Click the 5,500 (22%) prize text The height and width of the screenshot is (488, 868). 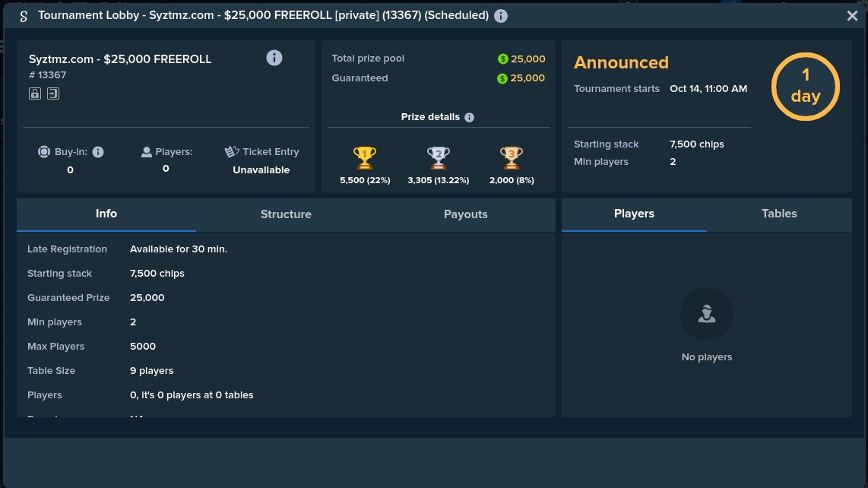point(365,180)
